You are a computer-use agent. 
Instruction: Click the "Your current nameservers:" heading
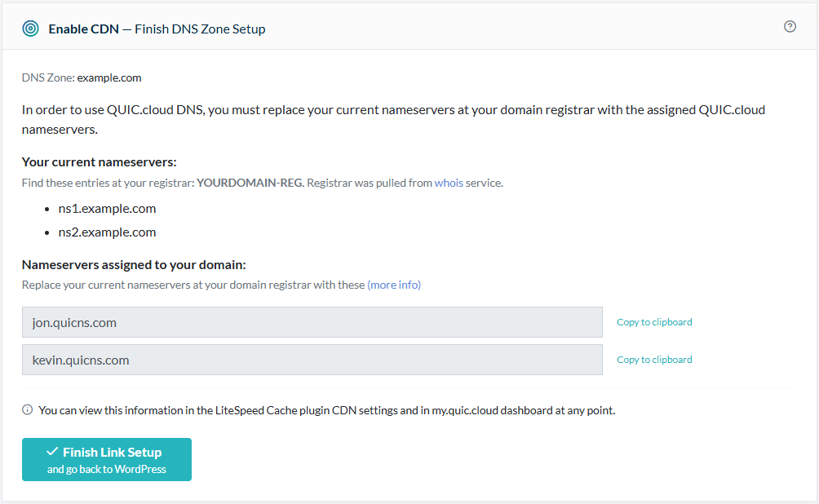pyautogui.click(x=99, y=161)
